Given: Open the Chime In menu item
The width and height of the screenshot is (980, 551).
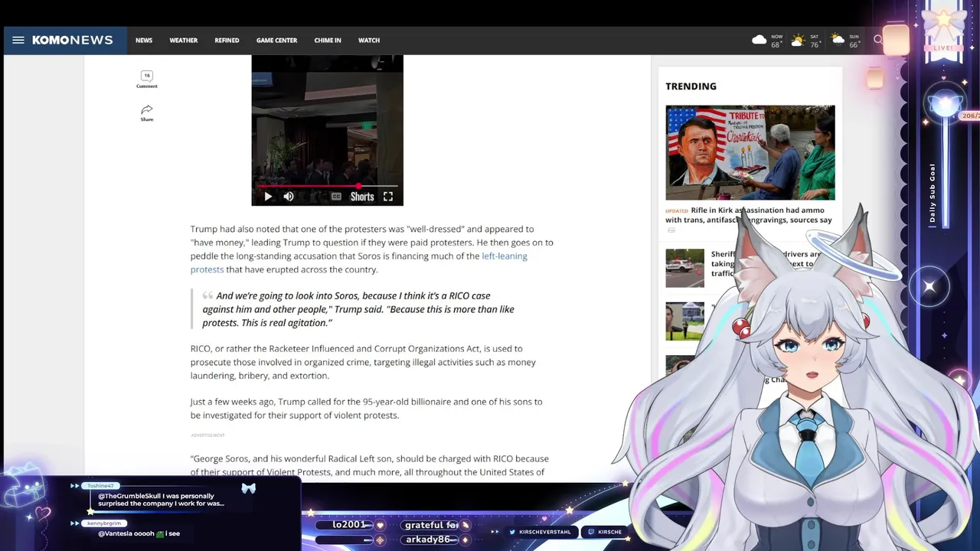Looking at the screenshot, I should 328,40.
